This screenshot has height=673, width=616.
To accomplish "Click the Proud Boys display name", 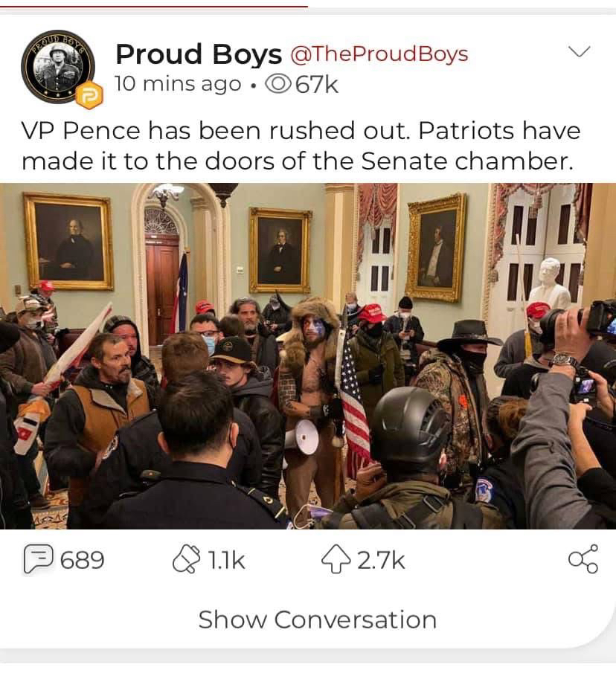I will 199,54.
